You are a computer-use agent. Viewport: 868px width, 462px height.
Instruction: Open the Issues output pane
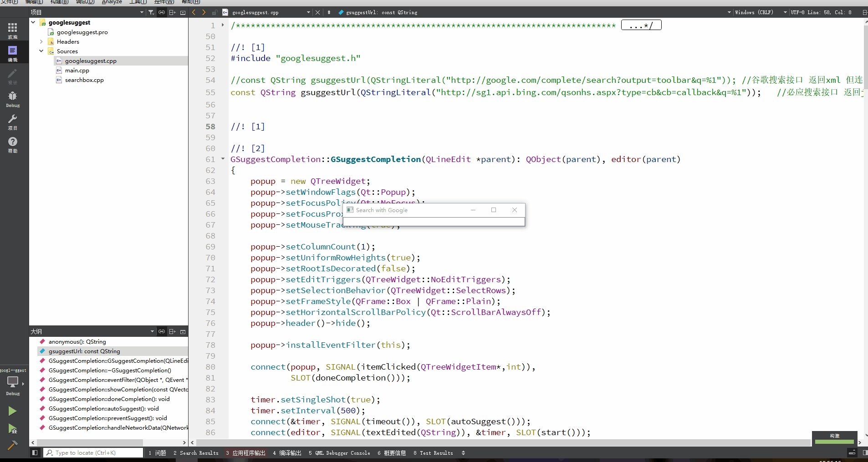pyautogui.click(x=158, y=453)
